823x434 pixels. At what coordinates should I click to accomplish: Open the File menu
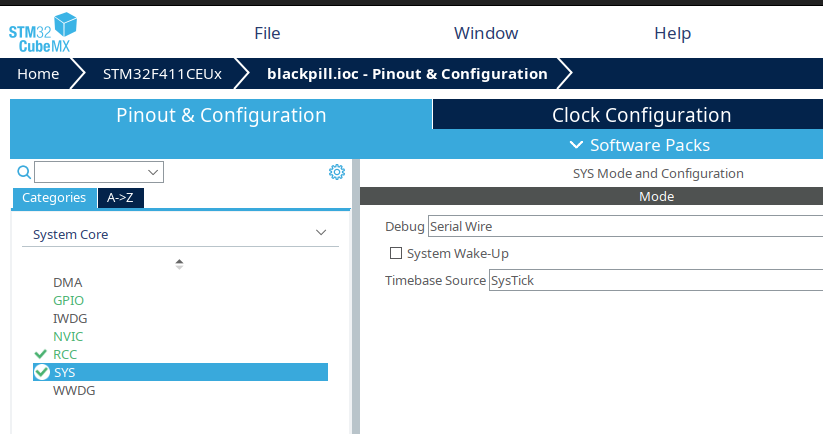[267, 33]
